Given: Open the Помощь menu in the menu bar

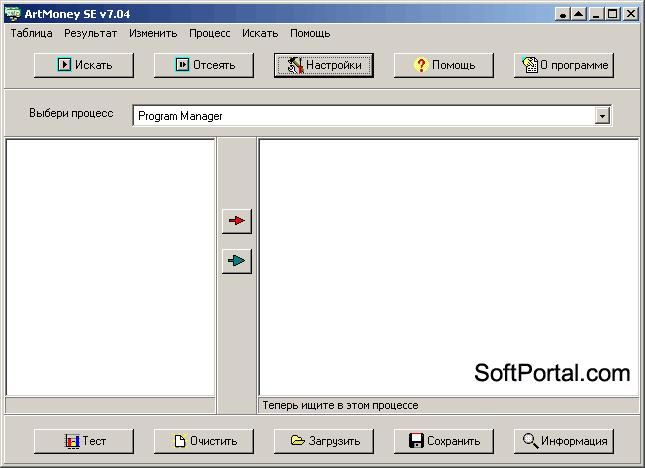Looking at the screenshot, I should click(x=310, y=33).
